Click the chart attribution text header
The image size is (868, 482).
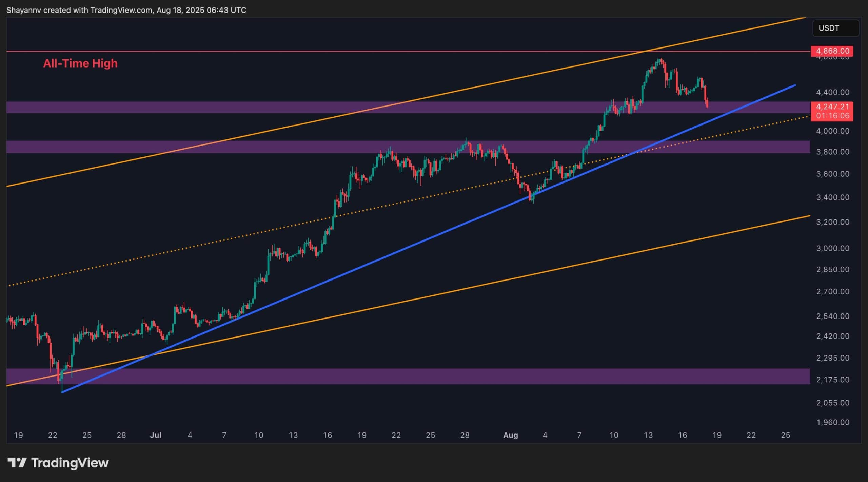pyautogui.click(x=126, y=10)
